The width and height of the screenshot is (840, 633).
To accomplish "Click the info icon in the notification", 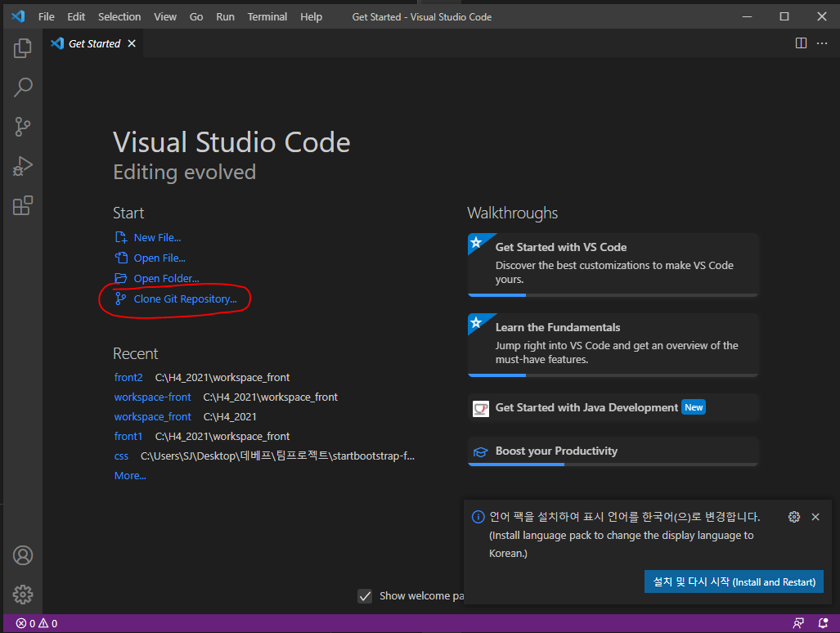I will pos(478,517).
